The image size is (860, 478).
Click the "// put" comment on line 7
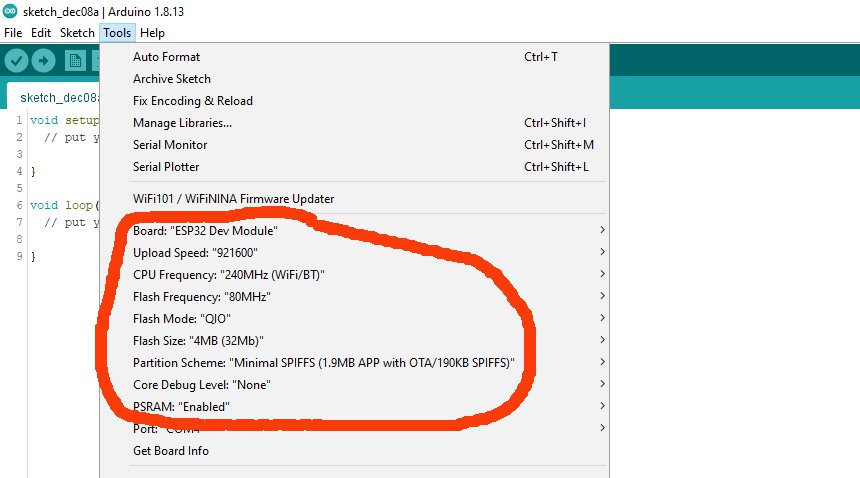[x=65, y=222]
